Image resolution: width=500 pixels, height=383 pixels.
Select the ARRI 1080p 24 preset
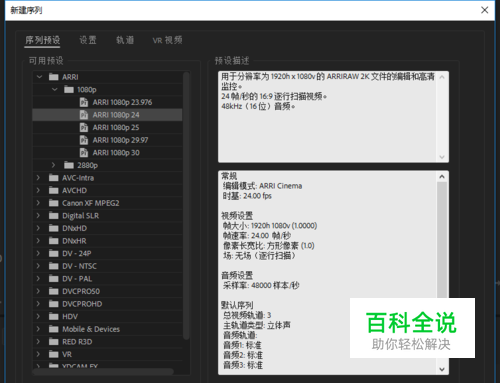[x=107, y=115]
